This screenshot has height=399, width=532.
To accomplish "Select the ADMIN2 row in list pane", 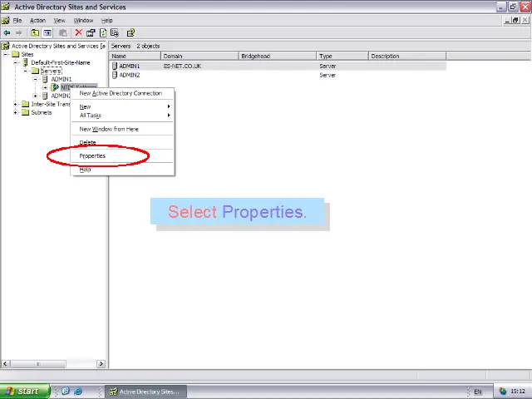I will [x=278, y=75].
